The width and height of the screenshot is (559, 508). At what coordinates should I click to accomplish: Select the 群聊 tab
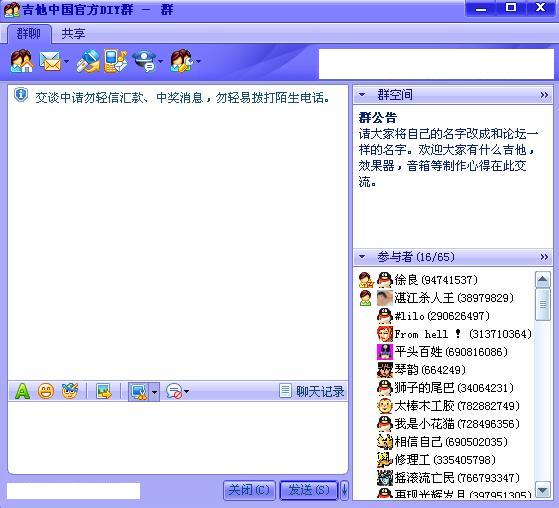tap(29, 34)
